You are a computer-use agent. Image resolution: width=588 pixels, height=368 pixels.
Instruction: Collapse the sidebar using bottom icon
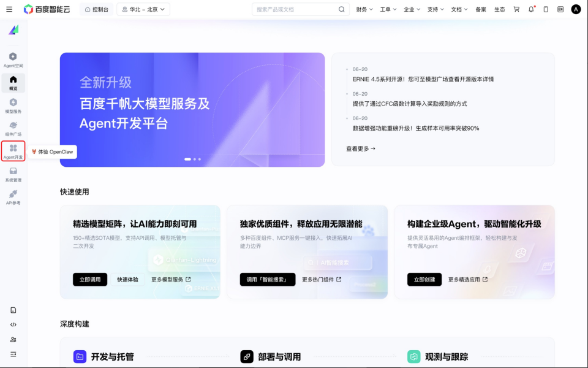point(13,354)
